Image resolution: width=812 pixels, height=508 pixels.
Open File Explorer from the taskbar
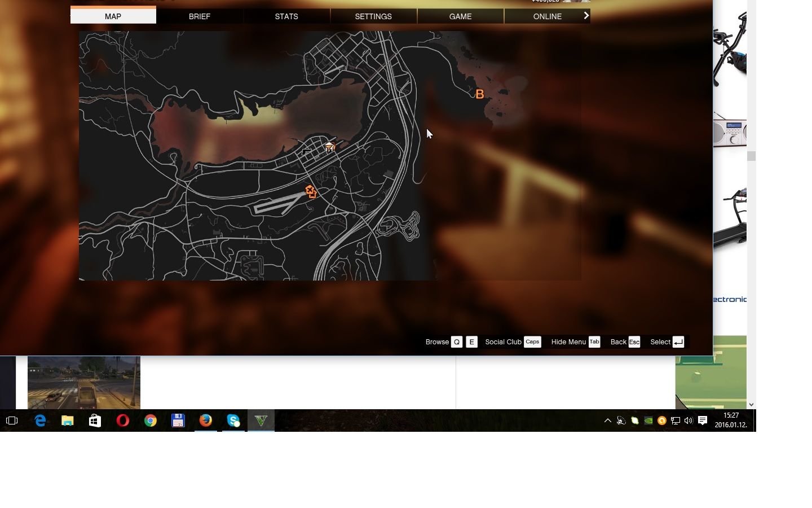(x=68, y=421)
